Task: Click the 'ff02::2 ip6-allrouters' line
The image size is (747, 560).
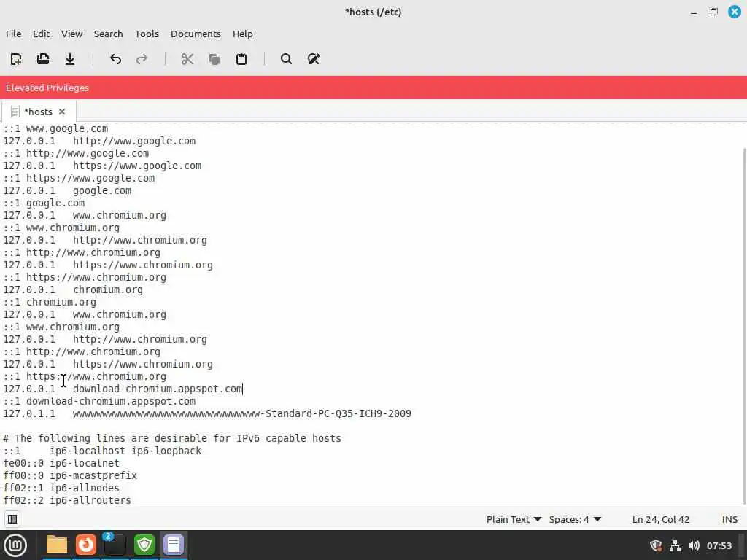Action: tap(67, 500)
